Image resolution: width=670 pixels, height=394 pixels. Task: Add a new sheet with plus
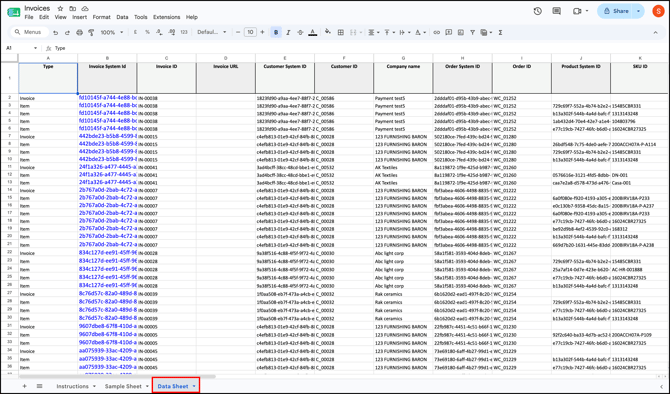click(24, 386)
